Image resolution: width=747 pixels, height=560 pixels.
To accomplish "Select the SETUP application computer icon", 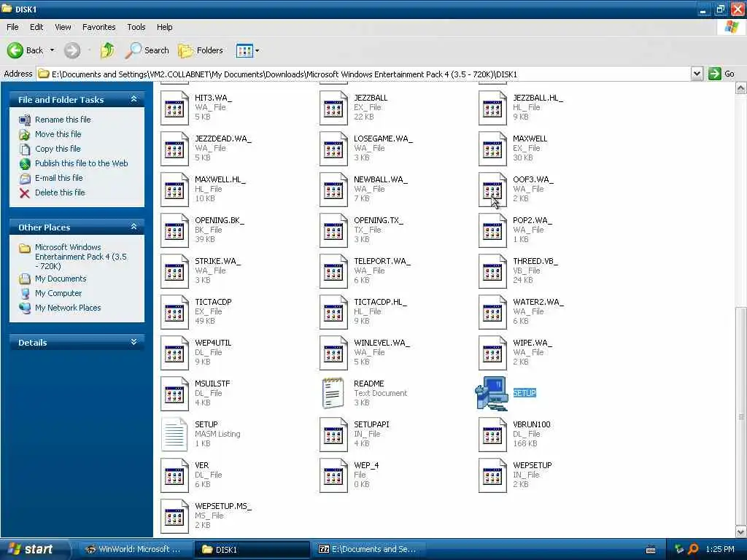I will (x=492, y=394).
